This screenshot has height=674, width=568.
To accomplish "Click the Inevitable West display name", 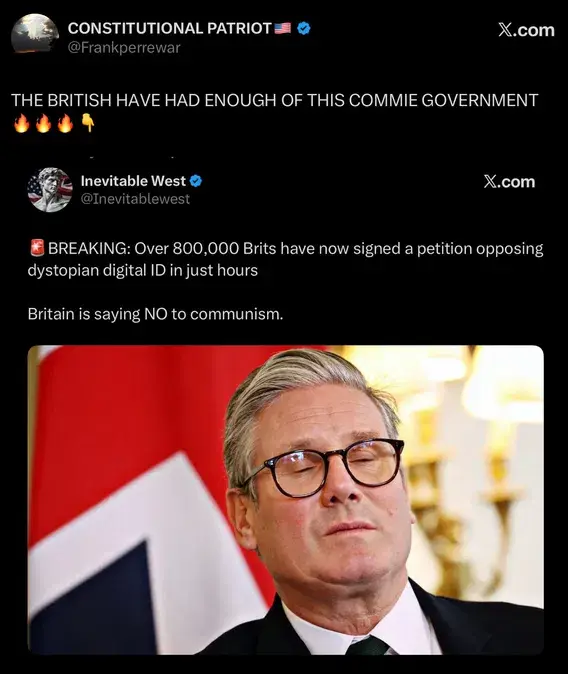I will tap(133, 181).
